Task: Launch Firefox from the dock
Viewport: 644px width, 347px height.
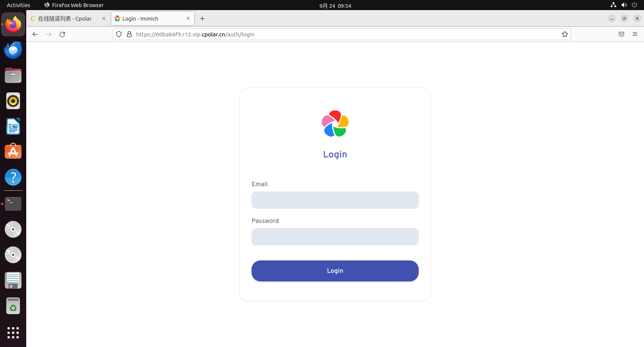Action: [x=13, y=24]
